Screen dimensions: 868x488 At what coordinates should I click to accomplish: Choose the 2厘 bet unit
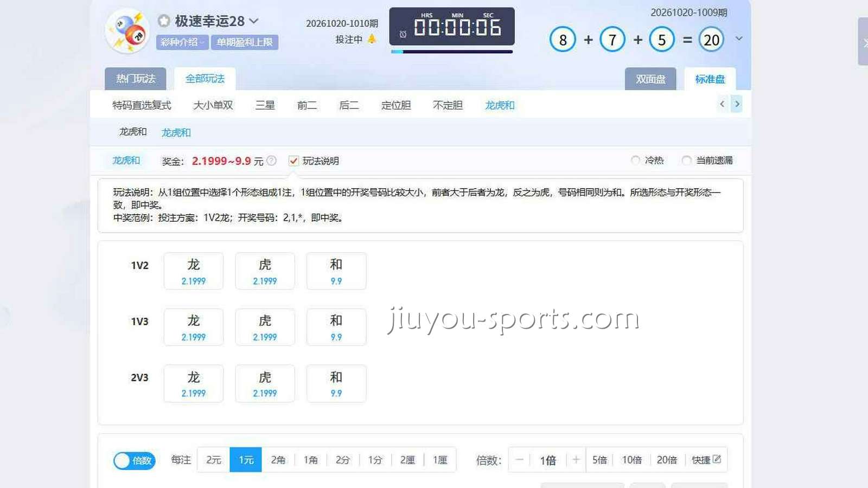click(x=407, y=460)
